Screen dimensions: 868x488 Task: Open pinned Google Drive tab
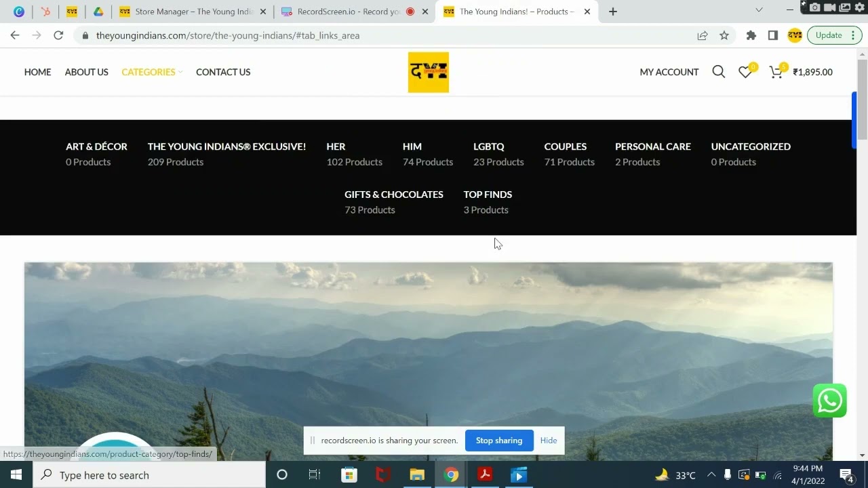pos(98,12)
